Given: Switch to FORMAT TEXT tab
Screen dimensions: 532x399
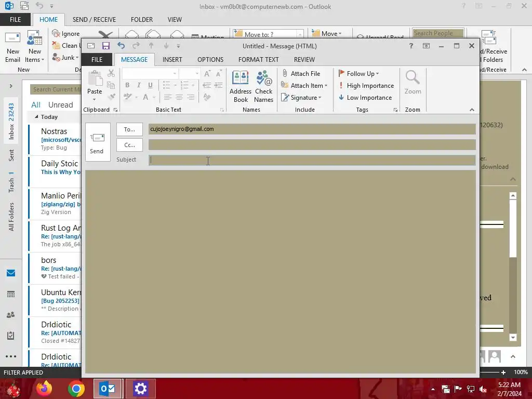Looking at the screenshot, I should [259, 59].
